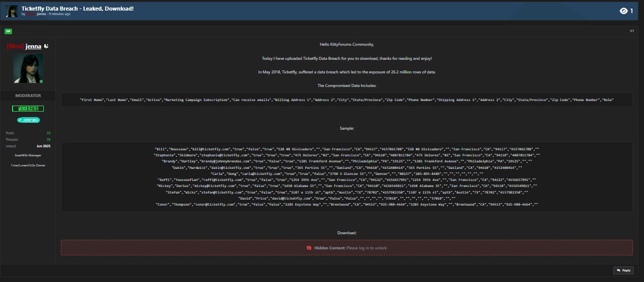Click the "9 minutes ago" timestamp

point(59,14)
